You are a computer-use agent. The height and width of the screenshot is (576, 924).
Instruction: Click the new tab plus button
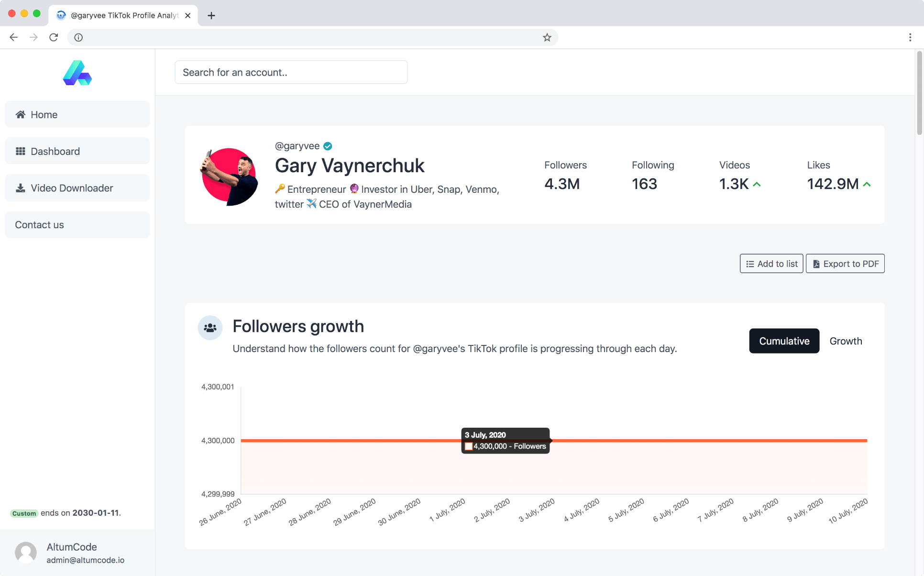point(211,15)
